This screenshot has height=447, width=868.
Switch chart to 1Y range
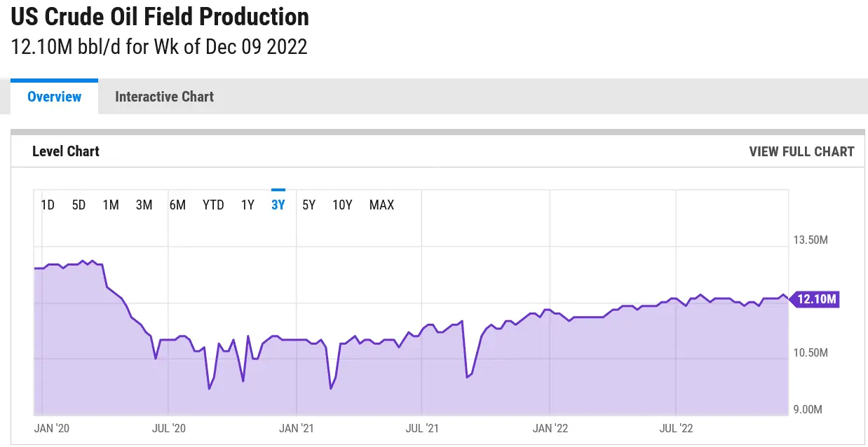click(247, 205)
